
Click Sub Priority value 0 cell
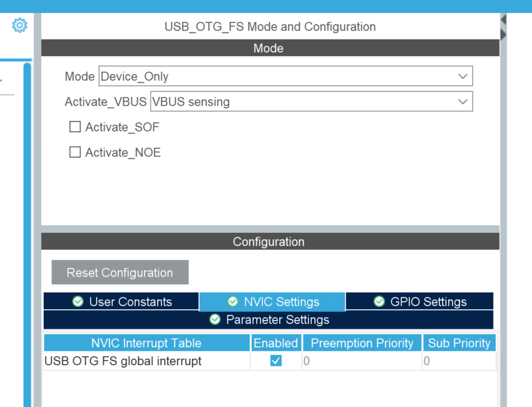pos(459,361)
